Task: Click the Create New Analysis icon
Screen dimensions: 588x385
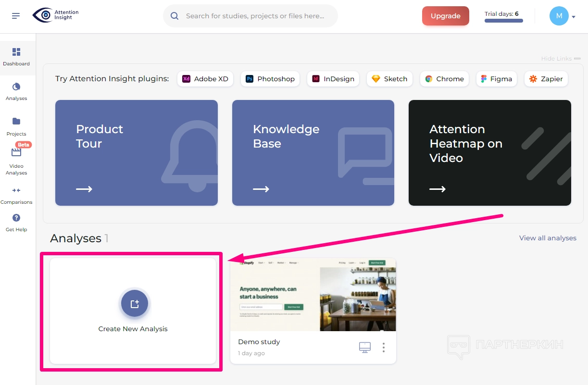Action: 135,304
